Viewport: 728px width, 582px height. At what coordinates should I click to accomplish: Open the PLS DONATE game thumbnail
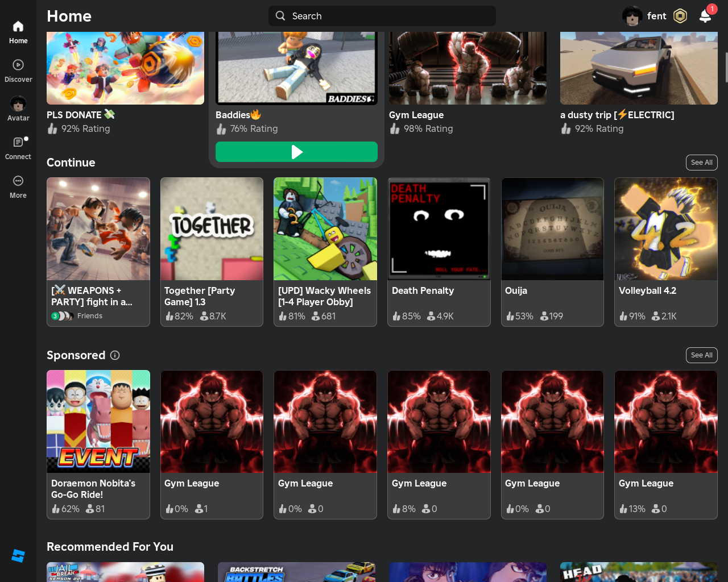[x=125, y=68]
